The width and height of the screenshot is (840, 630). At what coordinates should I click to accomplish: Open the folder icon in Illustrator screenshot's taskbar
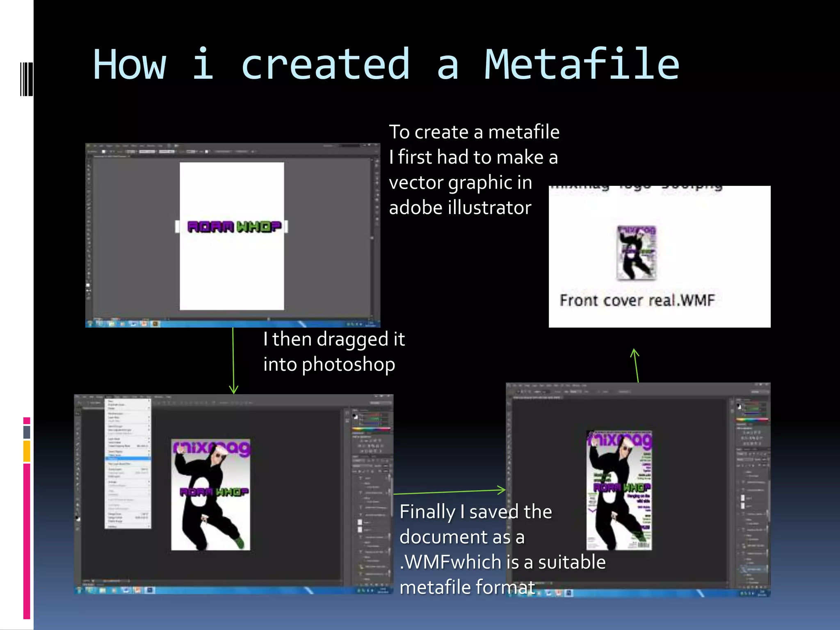tap(111, 324)
